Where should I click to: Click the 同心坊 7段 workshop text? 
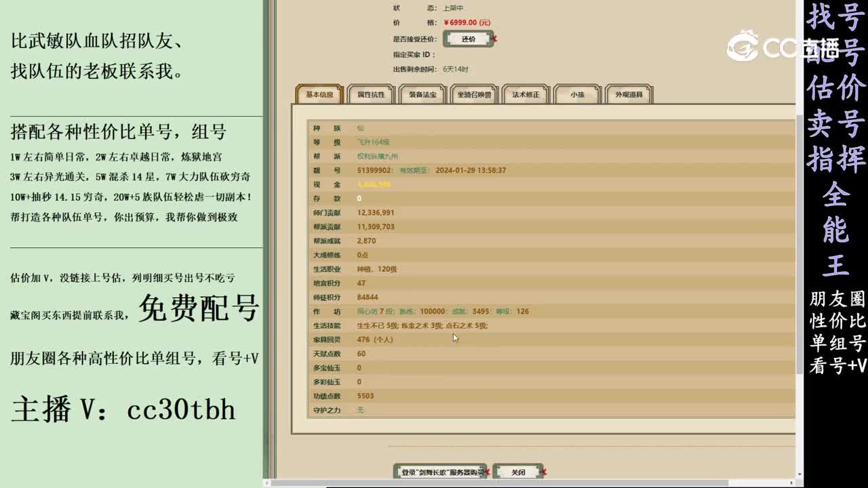click(x=375, y=312)
